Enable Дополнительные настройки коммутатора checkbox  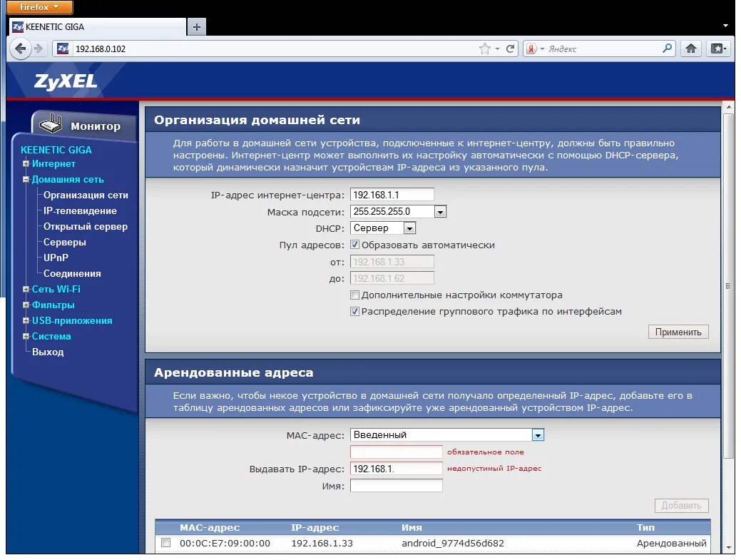point(354,295)
